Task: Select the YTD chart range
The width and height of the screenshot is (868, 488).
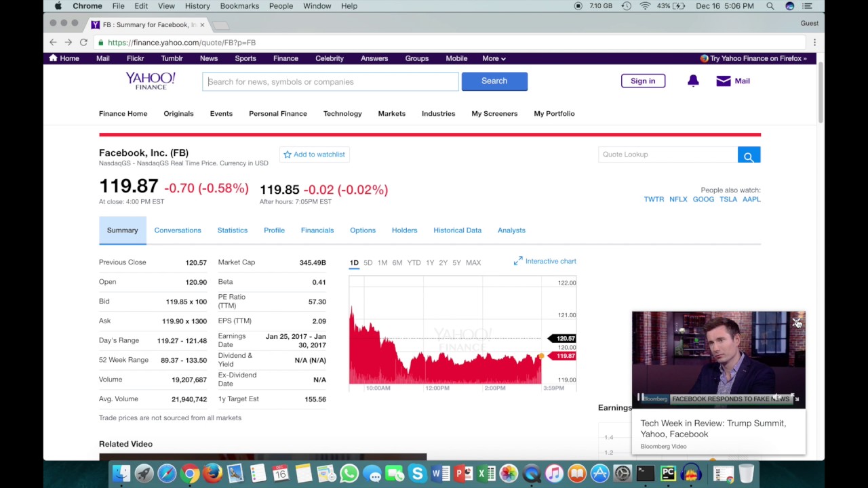Action: click(x=414, y=263)
